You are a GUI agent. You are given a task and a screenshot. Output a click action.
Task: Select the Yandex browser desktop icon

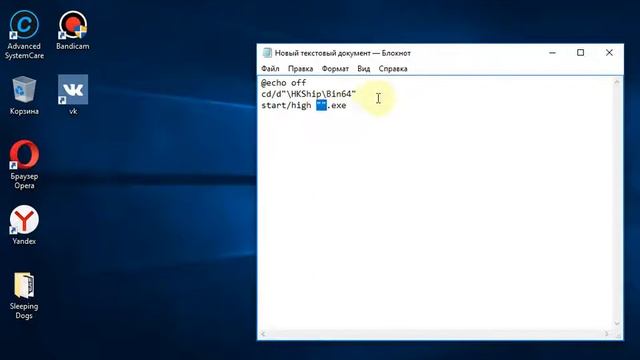click(x=24, y=225)
